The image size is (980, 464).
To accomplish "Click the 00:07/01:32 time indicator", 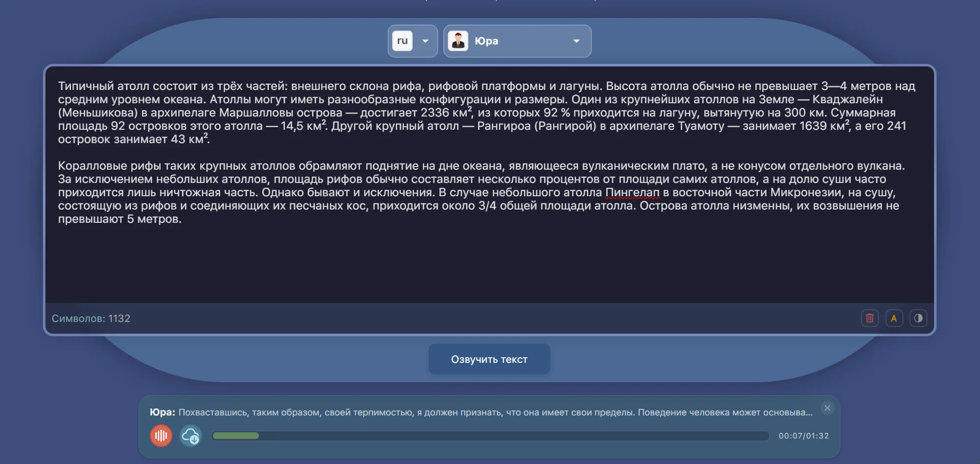I will (x=803, y=436).
